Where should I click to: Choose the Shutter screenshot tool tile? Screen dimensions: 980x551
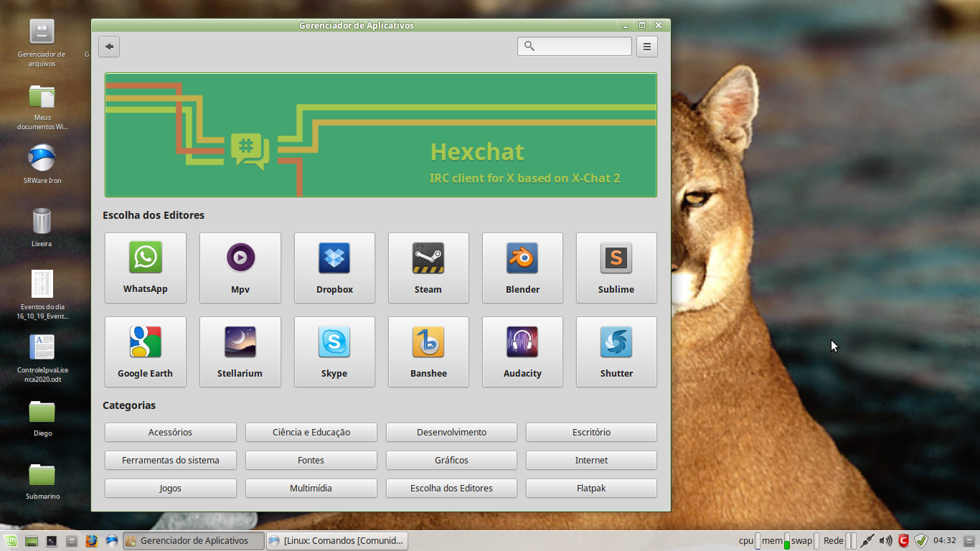tap(616, 352)
